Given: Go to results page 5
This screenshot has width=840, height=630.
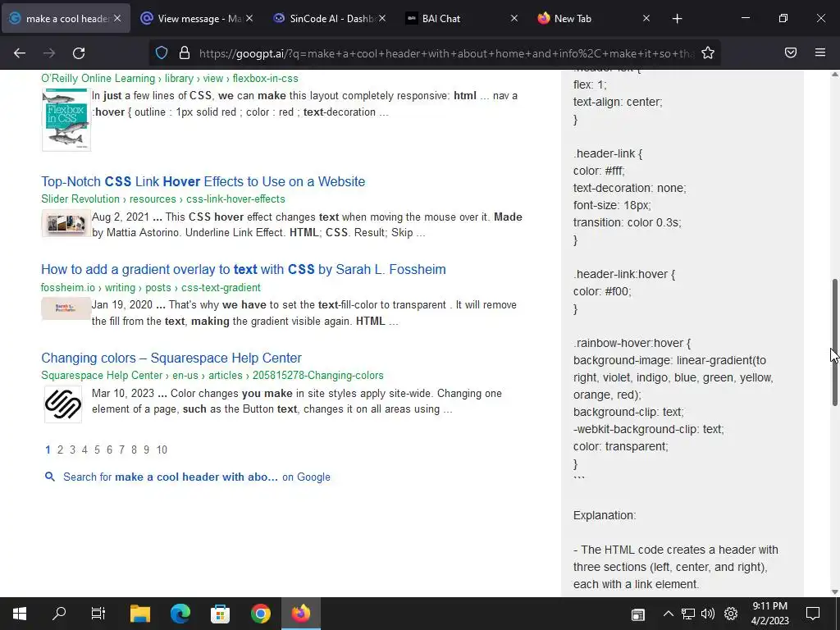Looking at the screenshot, I should coord(97,450).
